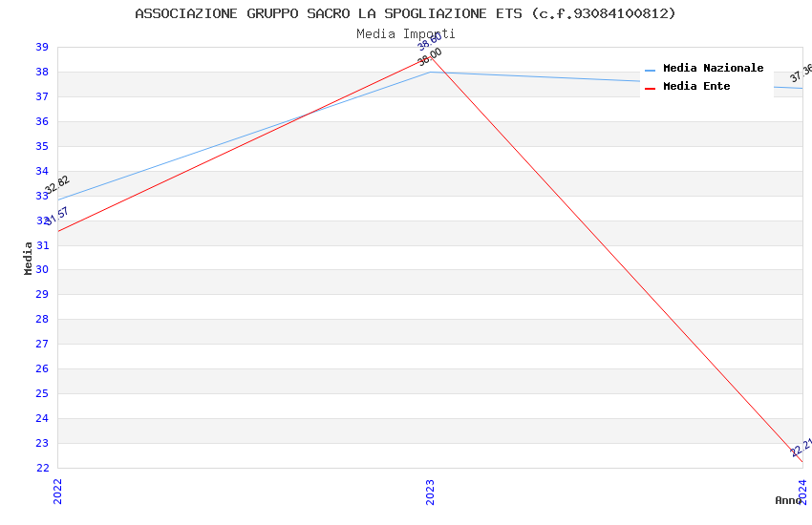Click the 28 y-axis tick label

(42, 319)
